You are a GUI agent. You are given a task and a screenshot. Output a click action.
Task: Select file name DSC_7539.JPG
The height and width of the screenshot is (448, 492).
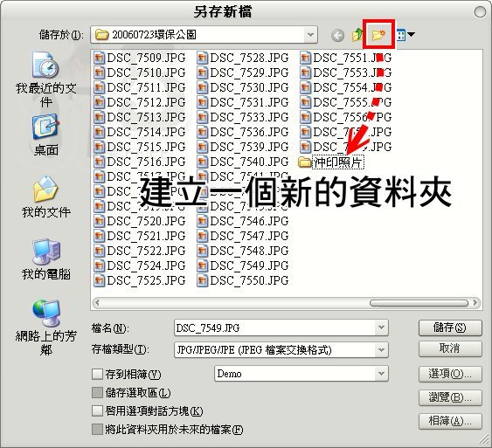click(249, 147)
